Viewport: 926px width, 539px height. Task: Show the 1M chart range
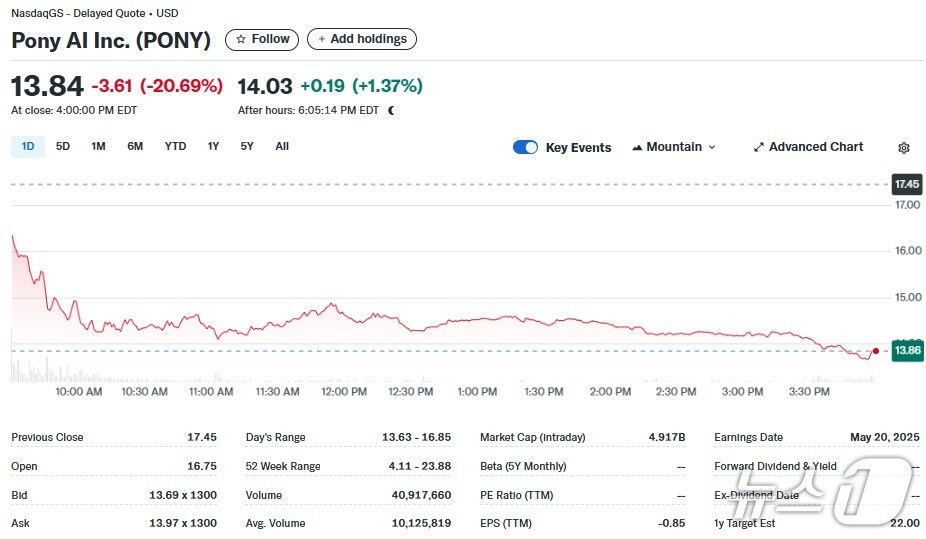[x=98, y=146]
